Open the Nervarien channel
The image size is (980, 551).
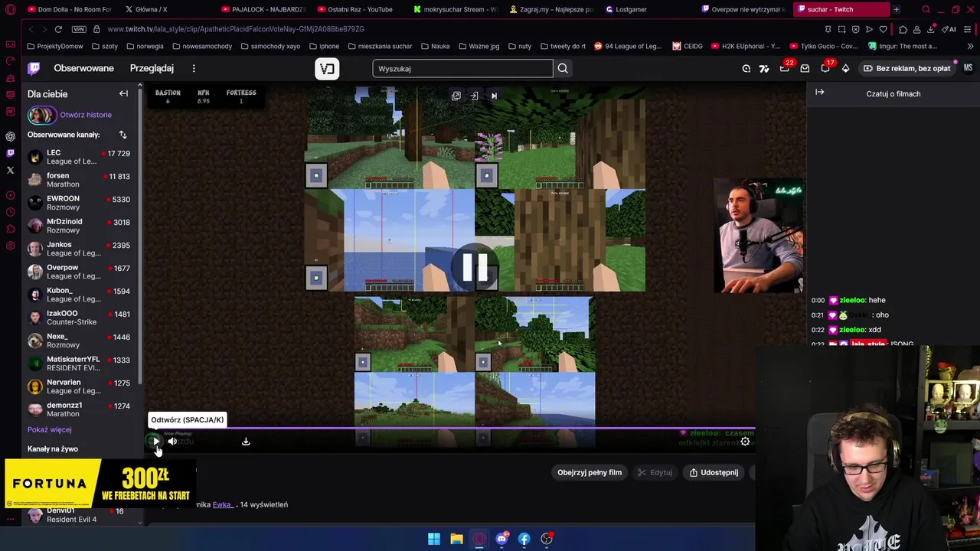(79, 386)
